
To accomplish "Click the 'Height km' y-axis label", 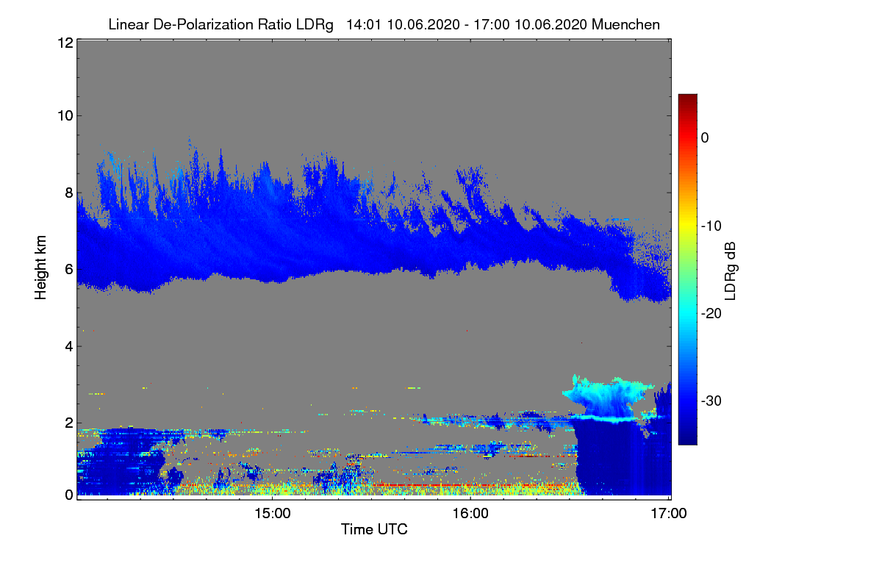I will (41, 268).
